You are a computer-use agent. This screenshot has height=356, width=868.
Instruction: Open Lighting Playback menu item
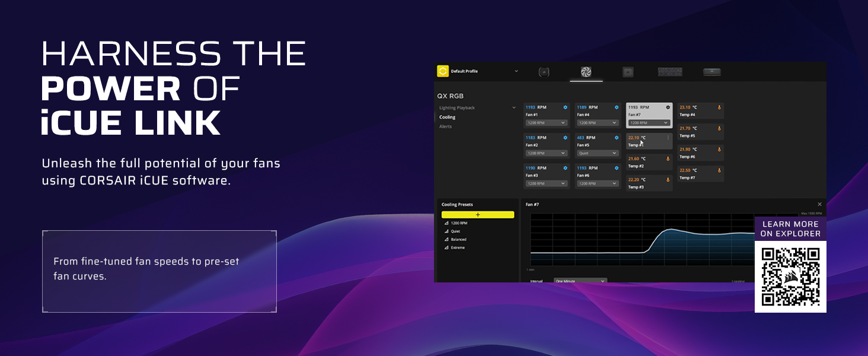point(457,108)
